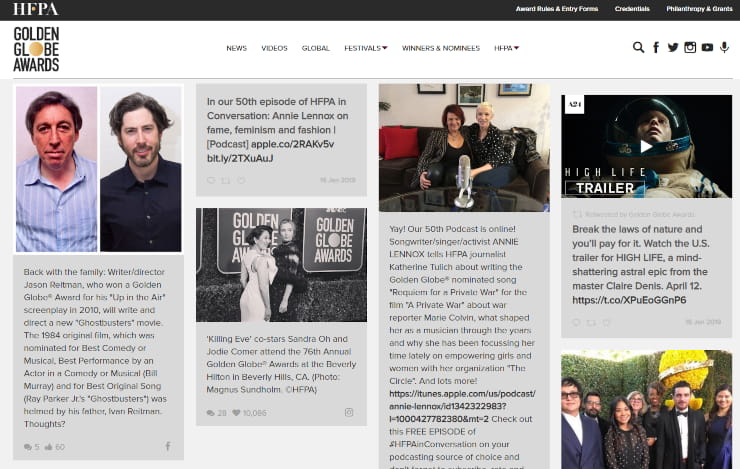Click the comments icon on the Killing Eve post
The image size is (740, 469).
[210, 413]
